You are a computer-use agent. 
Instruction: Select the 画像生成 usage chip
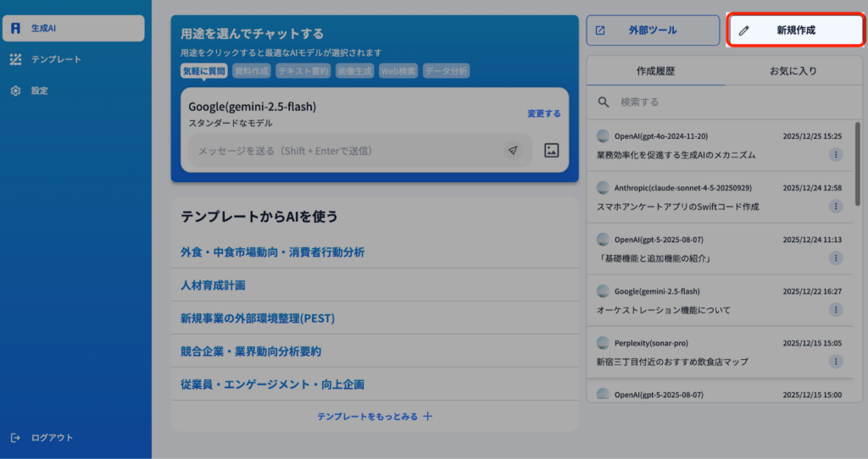pyautogui.click(x=354, y=71)
